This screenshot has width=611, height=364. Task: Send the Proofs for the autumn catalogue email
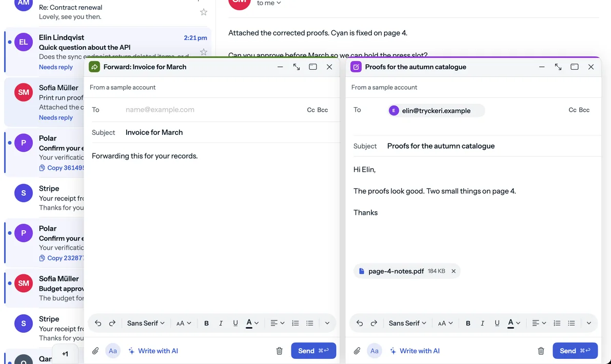pos(575,351)
